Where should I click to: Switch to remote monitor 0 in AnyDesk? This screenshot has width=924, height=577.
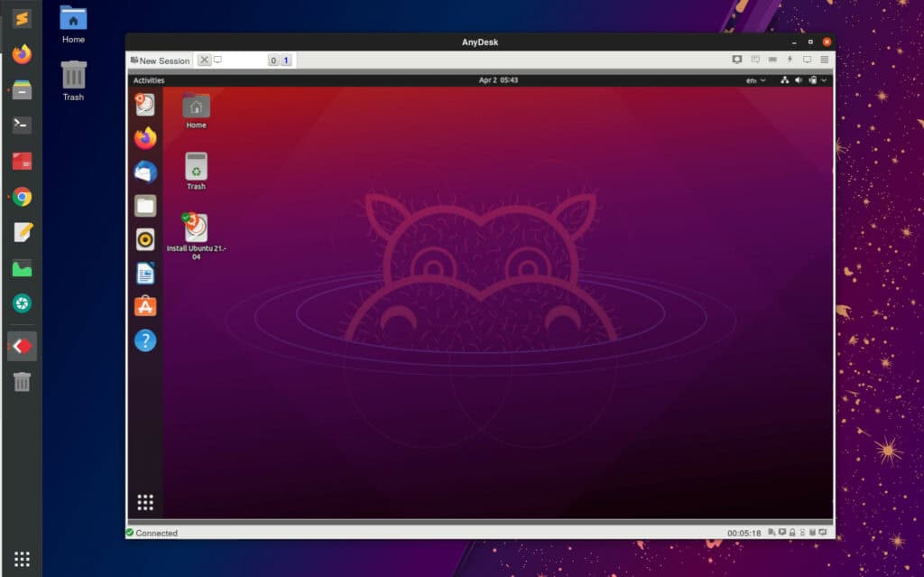coord(273,60)
